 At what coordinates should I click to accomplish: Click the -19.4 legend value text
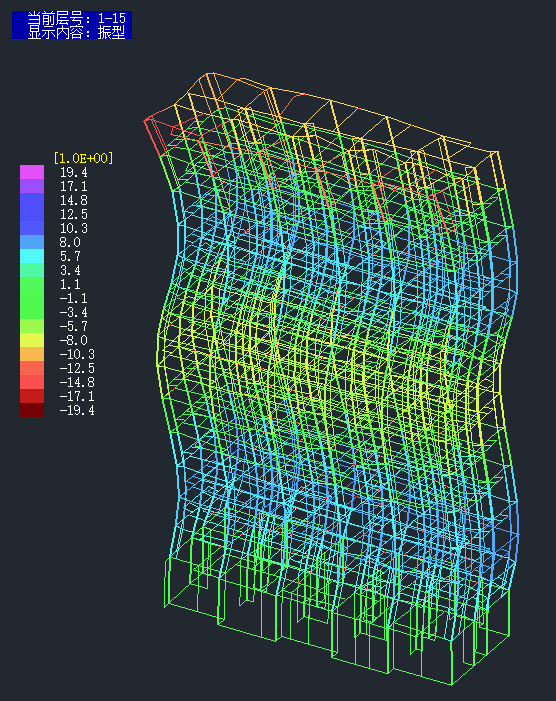77,410
